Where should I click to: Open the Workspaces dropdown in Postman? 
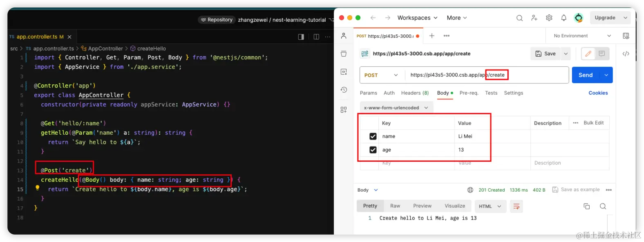pos(417,18)
